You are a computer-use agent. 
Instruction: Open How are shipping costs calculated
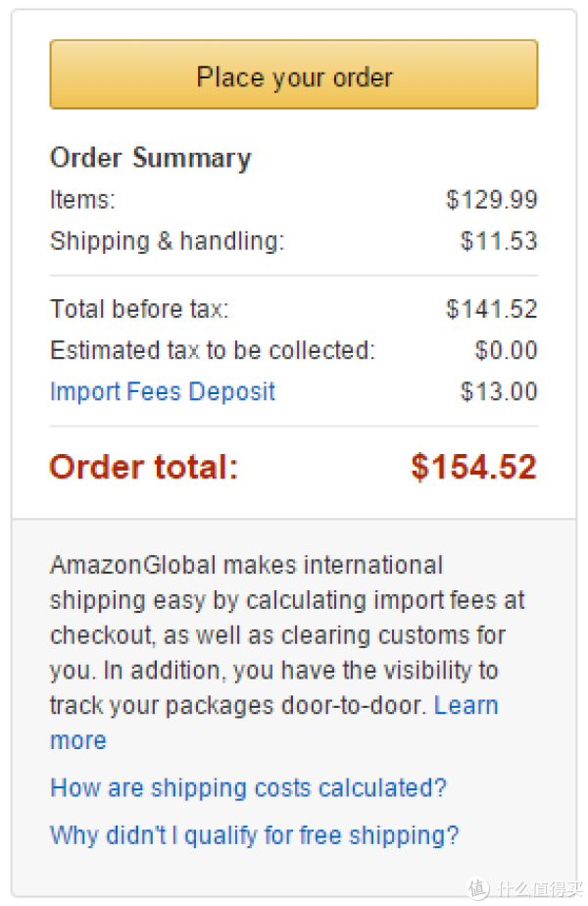point(248,787)
